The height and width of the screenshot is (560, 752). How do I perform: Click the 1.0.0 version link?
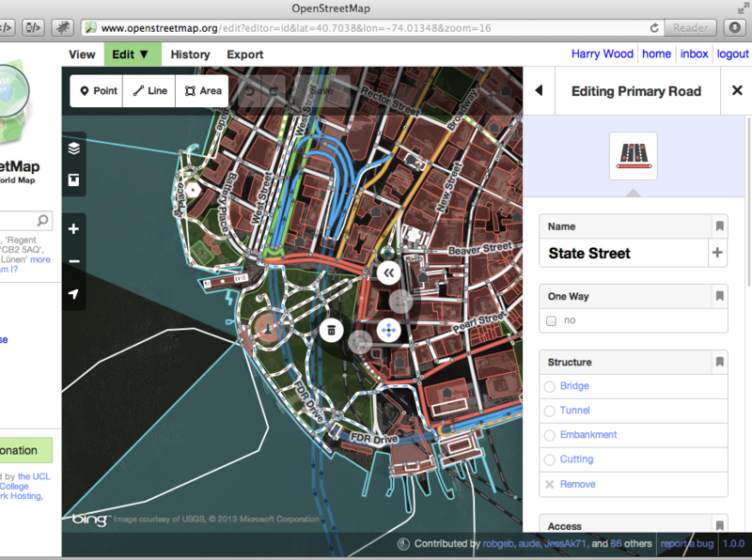click(734, 544)
